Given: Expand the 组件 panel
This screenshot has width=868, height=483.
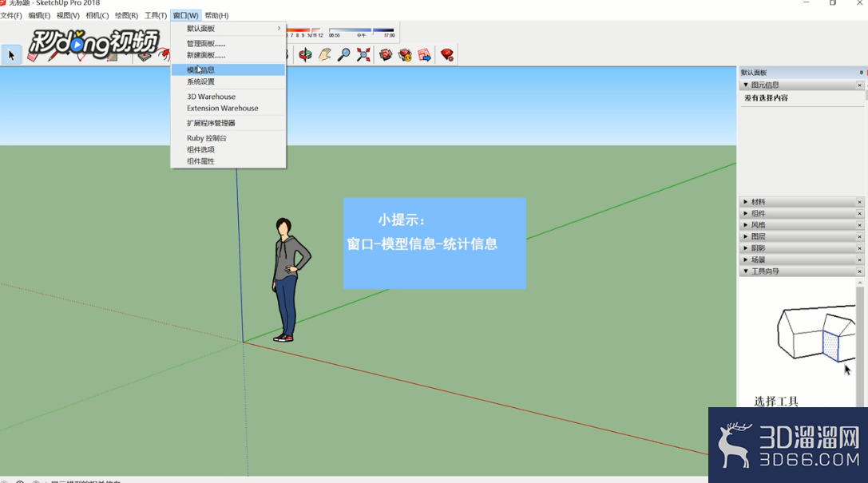Looking at the screenshot, I should (746, 214).
